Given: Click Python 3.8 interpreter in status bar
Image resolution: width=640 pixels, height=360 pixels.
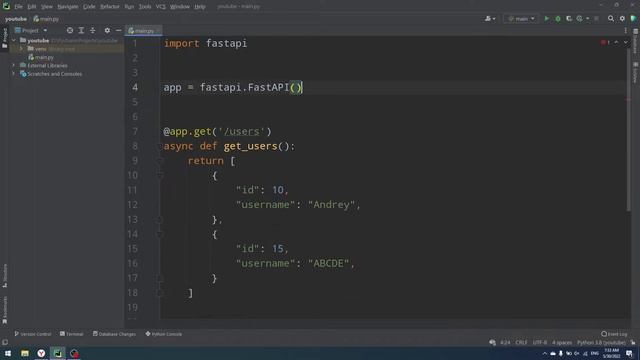Looking at the screenshot, I should point(601,342).
